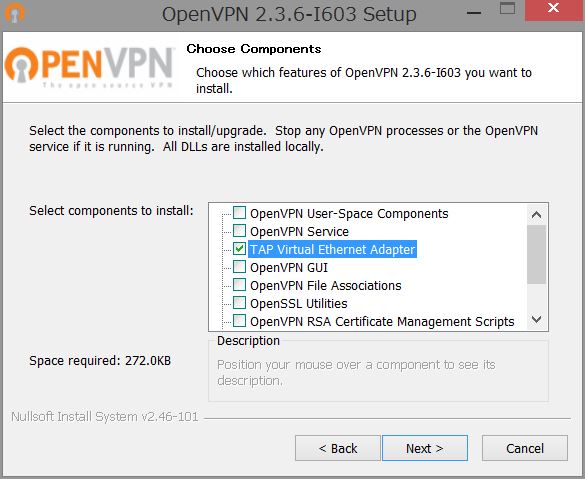Select the OpenSSL Utilities list item
Image resolution: width=585 pixels, height=479 pixels.
coord(298,303)
